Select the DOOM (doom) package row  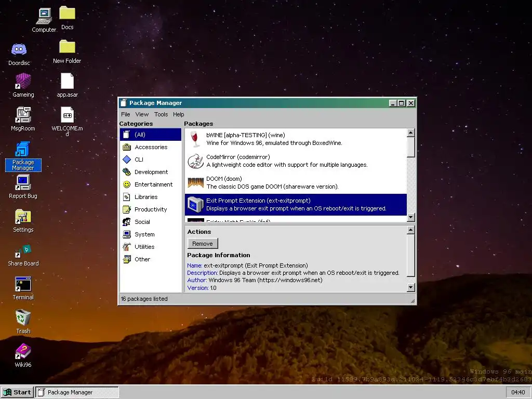point(296,182)
